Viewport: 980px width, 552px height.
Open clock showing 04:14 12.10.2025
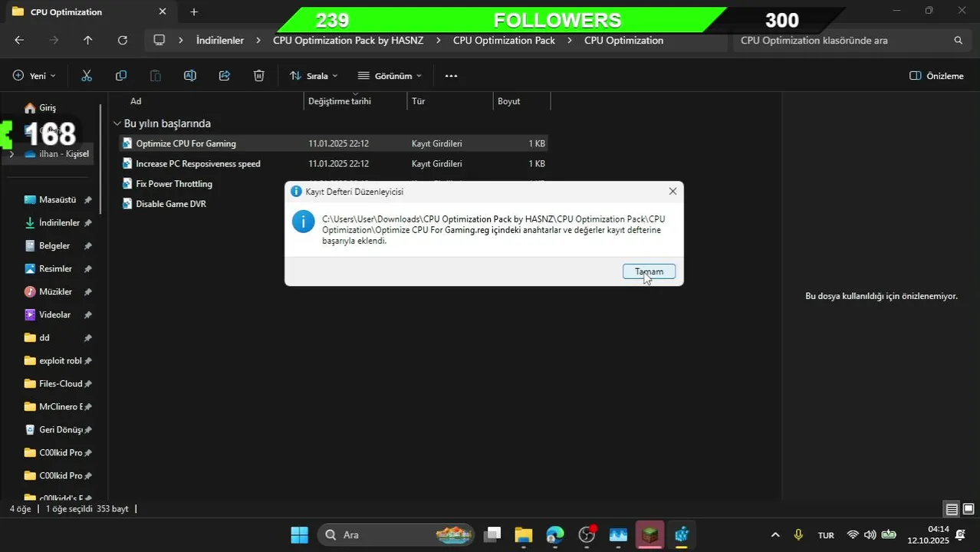click(x=928, y=535)
